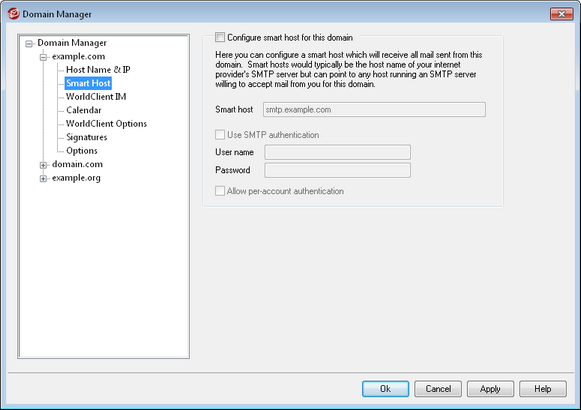The width and height of the screenshot is (581, 410).
Task: Click the Smart host text field
Action: pyautogui.click(x=374, y=110)
